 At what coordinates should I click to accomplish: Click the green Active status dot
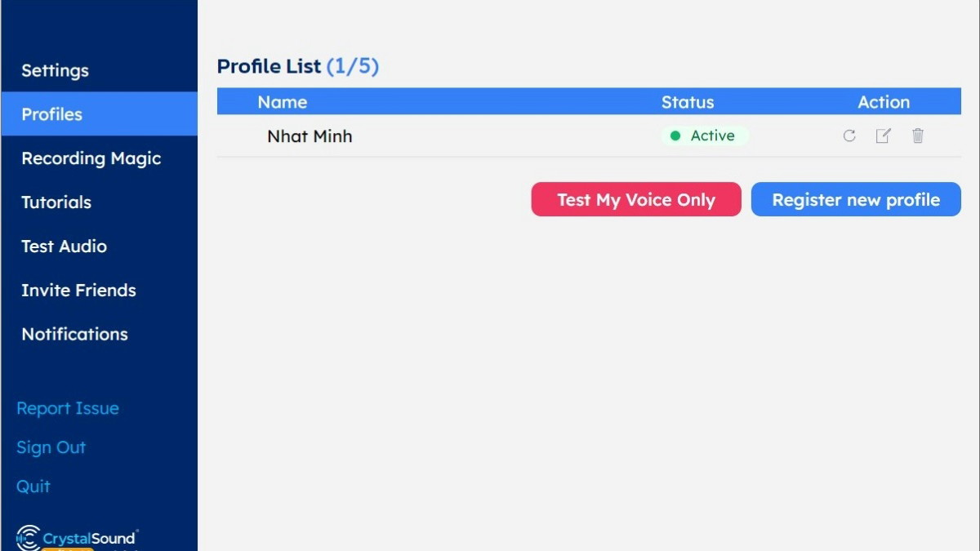click(675, 136)
